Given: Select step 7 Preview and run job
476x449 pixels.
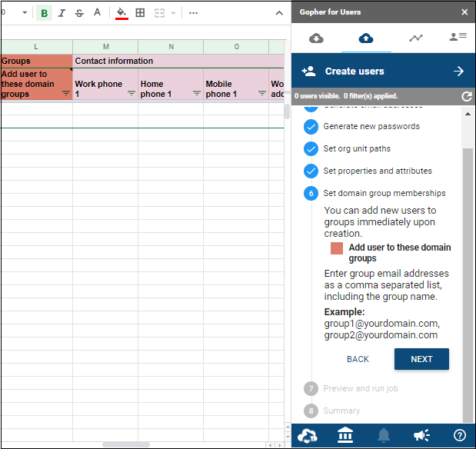Looking at the screenshot, I should (x=361, y=388).
